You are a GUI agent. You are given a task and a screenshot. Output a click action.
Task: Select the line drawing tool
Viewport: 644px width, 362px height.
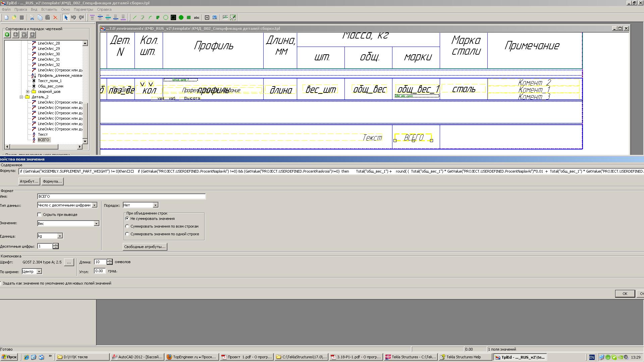pos(135,17)
